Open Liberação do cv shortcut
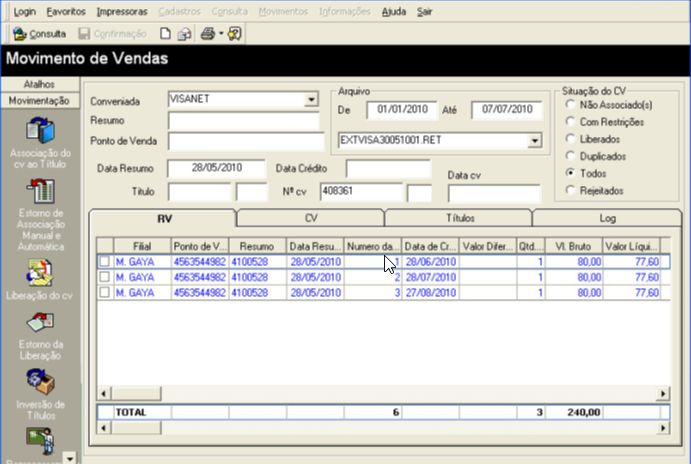The height and width of the screenshot is (464, 691). (x=40, y=280)
